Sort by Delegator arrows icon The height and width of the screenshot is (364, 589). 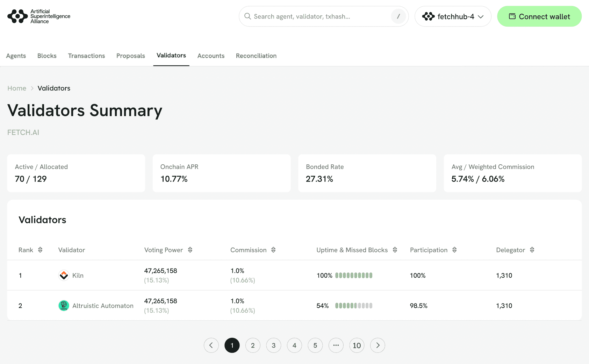click(x=532, y=250)
